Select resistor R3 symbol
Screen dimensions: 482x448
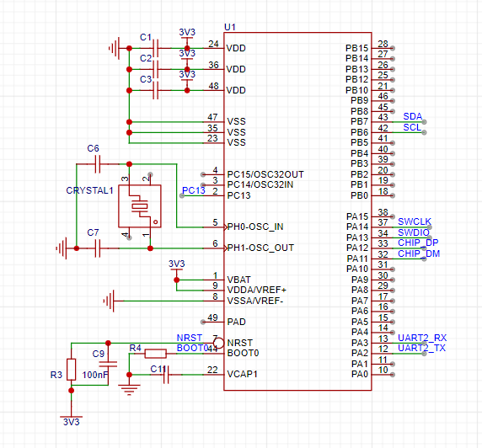(72, 370)
